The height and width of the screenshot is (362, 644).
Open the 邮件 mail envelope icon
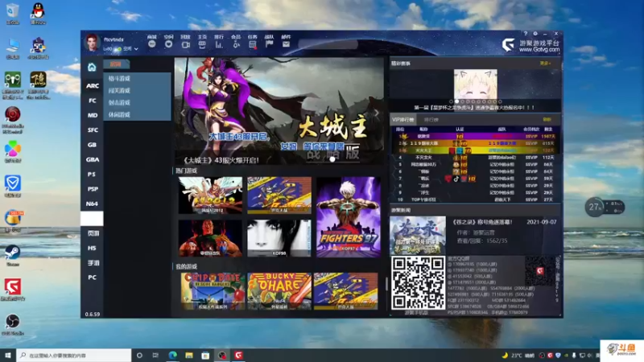(x=287, y=44)
